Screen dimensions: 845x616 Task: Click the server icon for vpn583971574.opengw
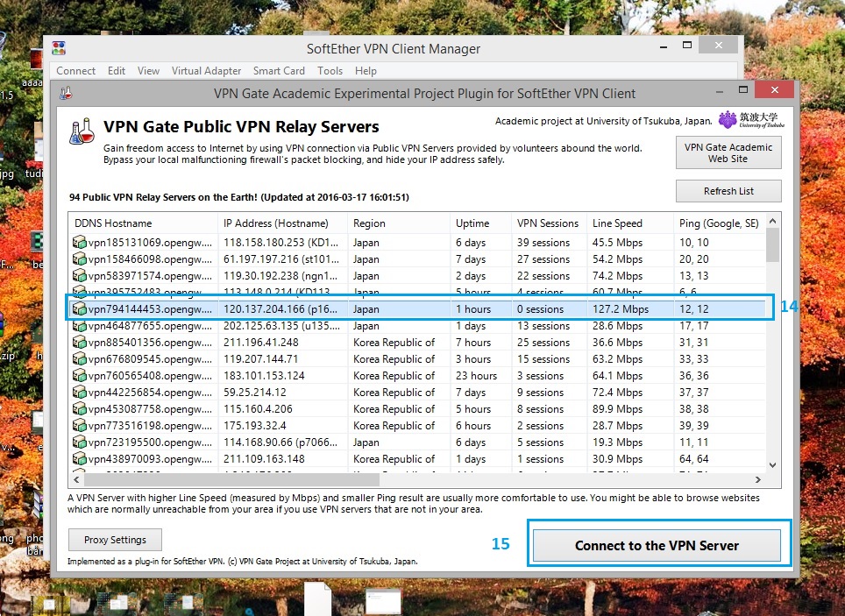pyautogui.click(x=79, y=276)
